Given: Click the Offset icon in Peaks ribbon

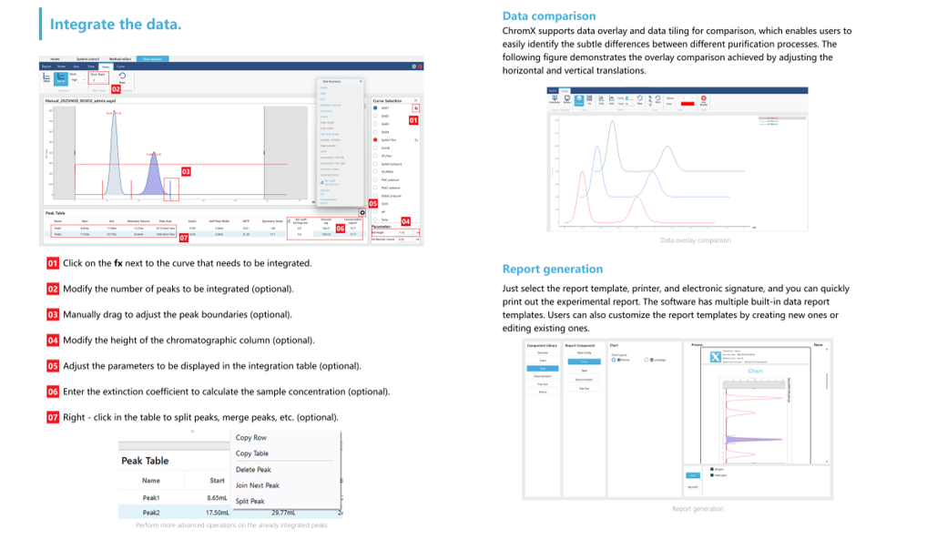Looking at the screenshot, I should click(46, 77).
